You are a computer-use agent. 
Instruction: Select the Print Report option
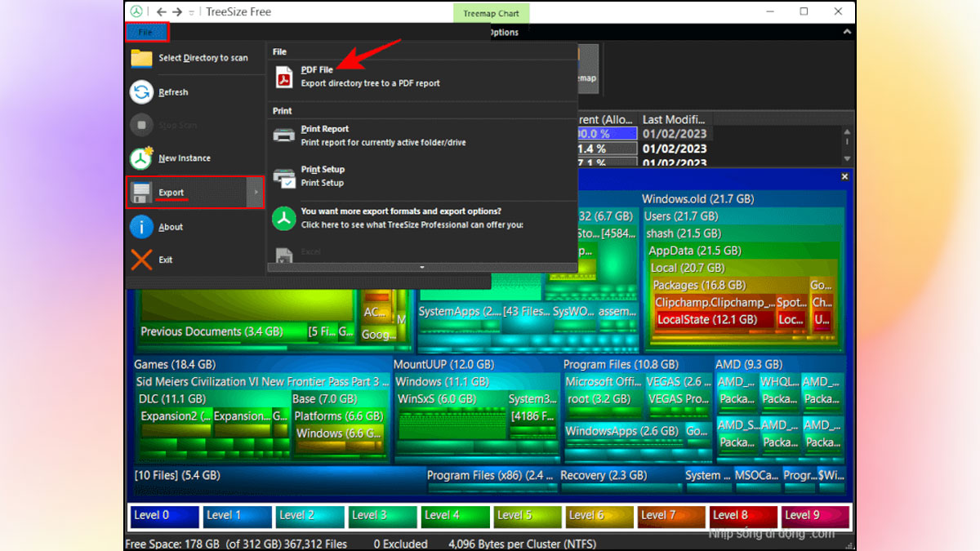[x=421, y=136]
